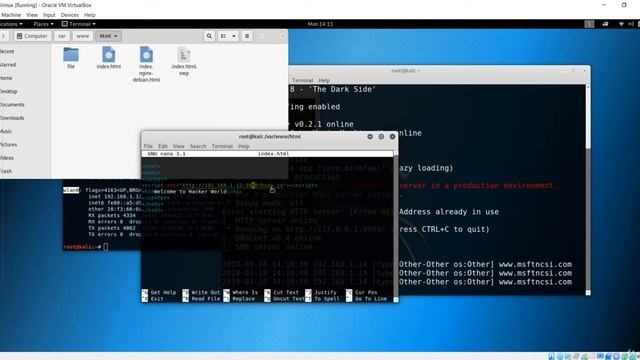Open Terminal menu in background root@kali window
The image size is (640, 360).
point(302,80)
